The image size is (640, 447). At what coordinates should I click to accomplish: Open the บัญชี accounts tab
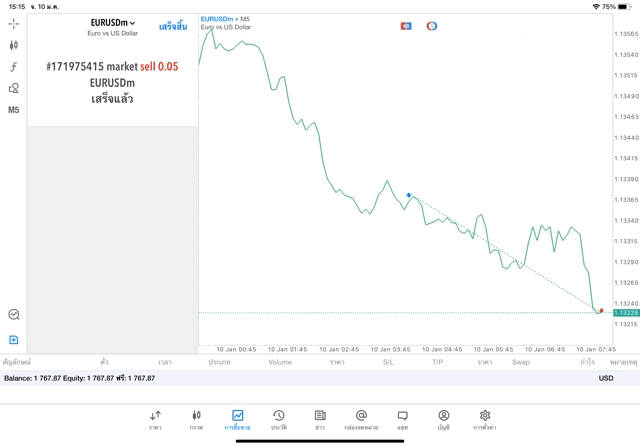point(443,419)
